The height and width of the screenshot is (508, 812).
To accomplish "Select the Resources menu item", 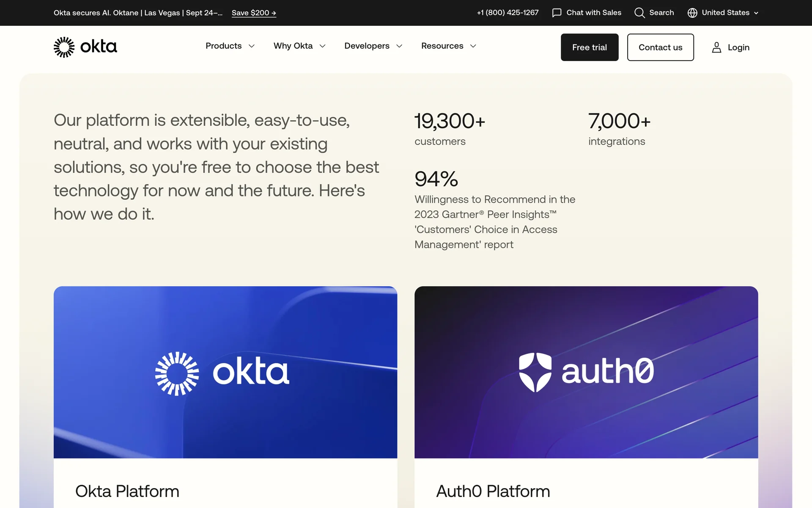I will (x=442, y=46).
